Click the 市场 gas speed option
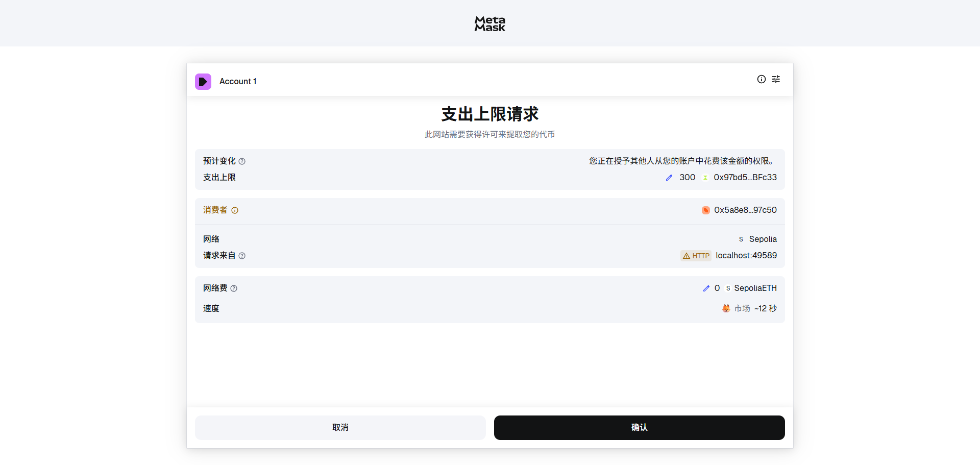 tap(742, 308)
